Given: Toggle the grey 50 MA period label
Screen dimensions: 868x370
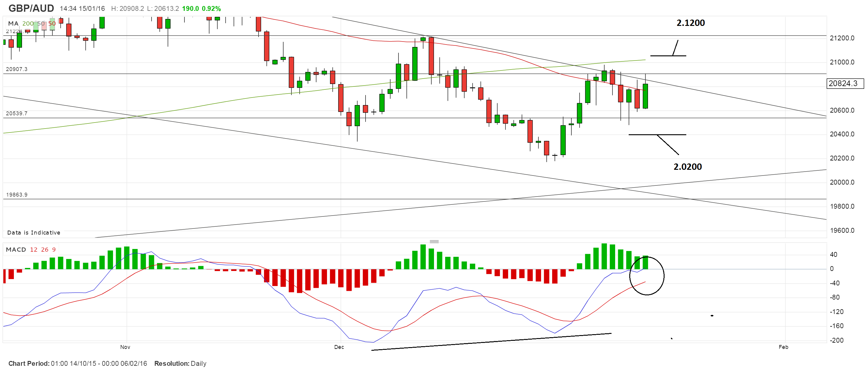Looking at the screenshot, I should point(41,23).
